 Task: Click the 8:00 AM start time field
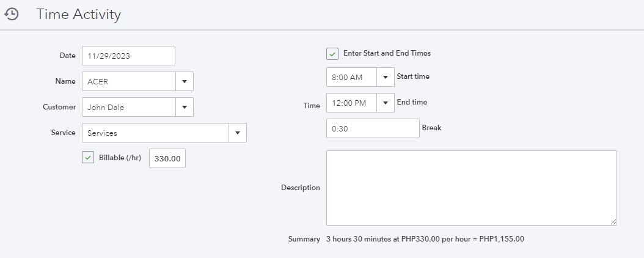pos(351,78)
